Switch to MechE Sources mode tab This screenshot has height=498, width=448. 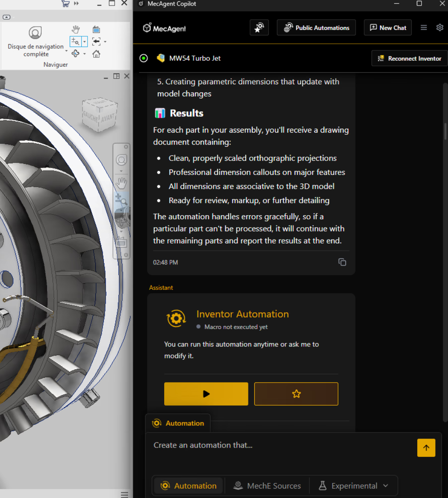(267, 486)
